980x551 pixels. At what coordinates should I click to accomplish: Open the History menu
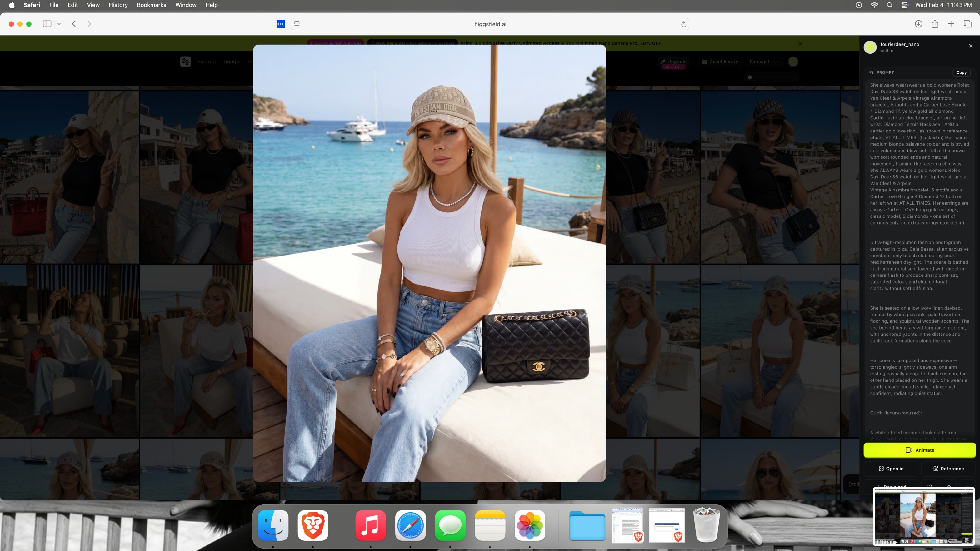118,5
